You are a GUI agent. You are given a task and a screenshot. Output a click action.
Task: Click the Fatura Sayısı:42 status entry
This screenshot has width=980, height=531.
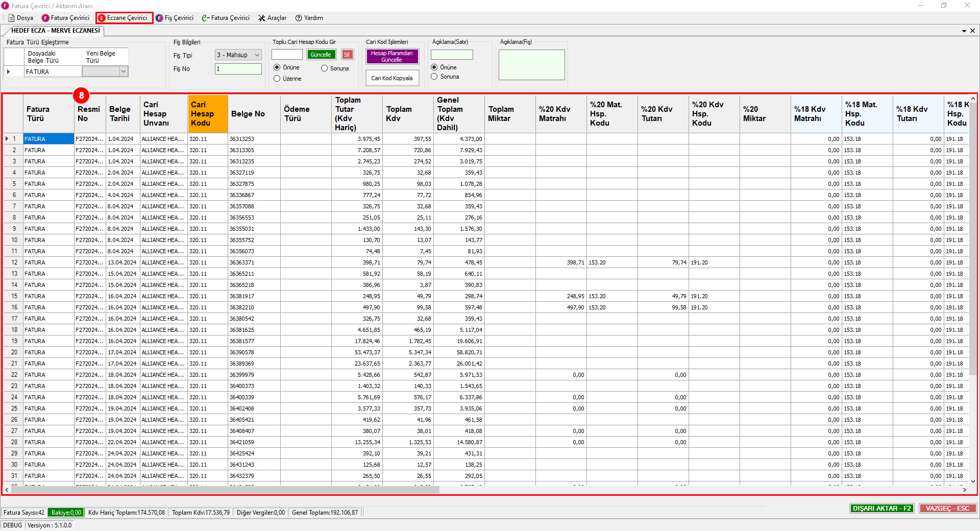coord(24,513)
